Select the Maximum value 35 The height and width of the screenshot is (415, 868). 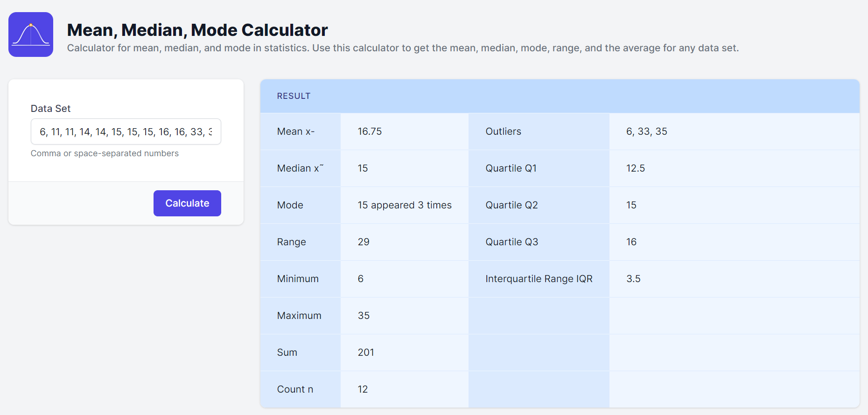point(364,316)
